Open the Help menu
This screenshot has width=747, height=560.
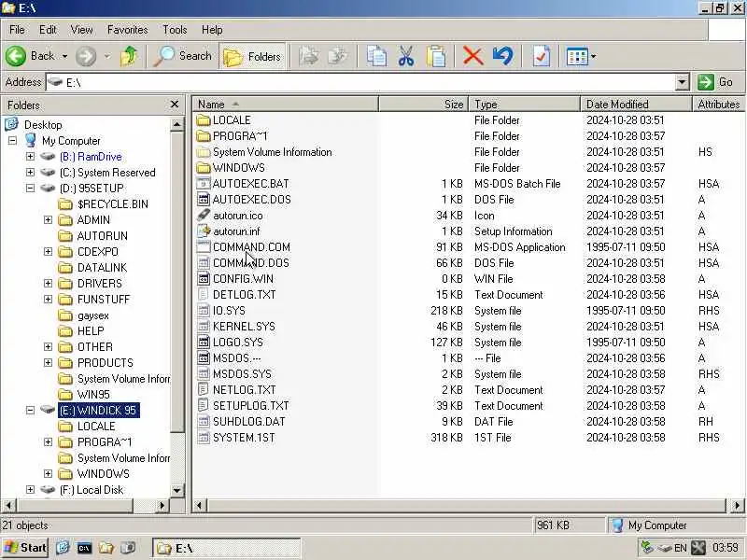212,30
